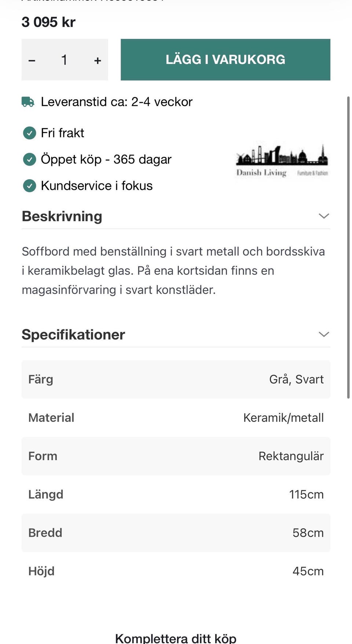Image resolution: width=352 pixels, height=644 pixels.
Task: Add product with Lägg i varukorg
Action: (x=225, y=60)
